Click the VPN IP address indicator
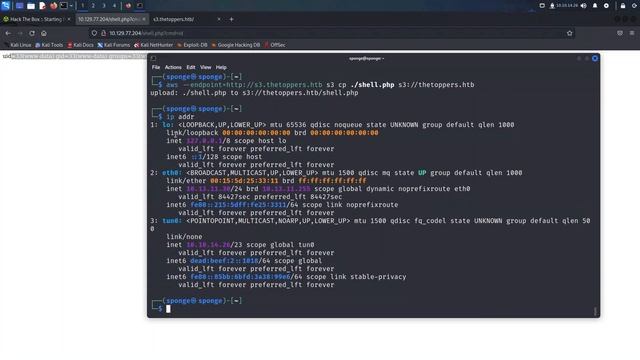 [563, 6]
